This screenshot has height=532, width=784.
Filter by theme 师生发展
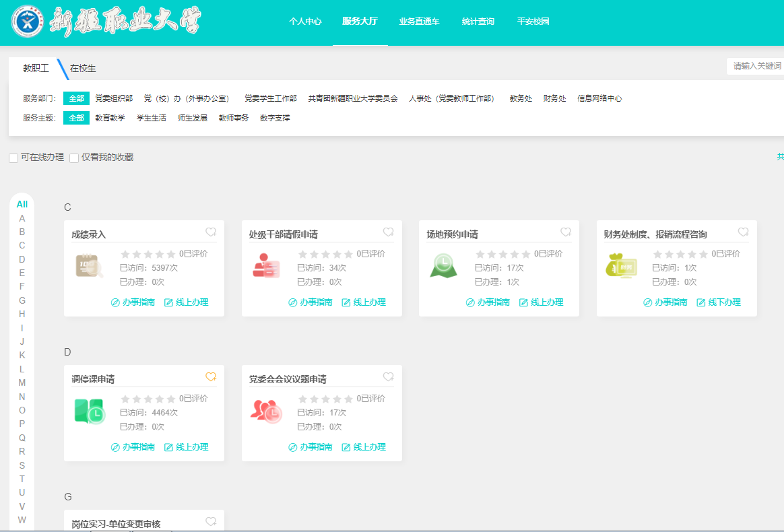tap(193, 118)
